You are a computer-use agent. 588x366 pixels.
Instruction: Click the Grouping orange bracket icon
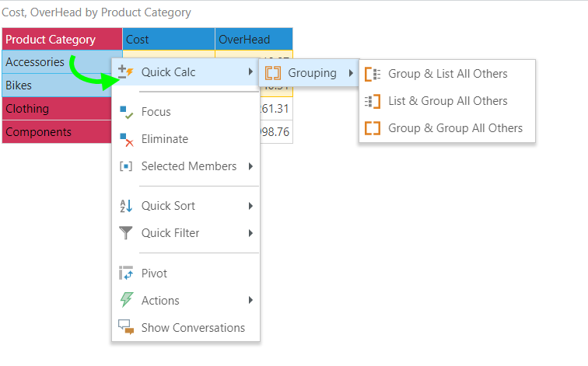[273, 74]
